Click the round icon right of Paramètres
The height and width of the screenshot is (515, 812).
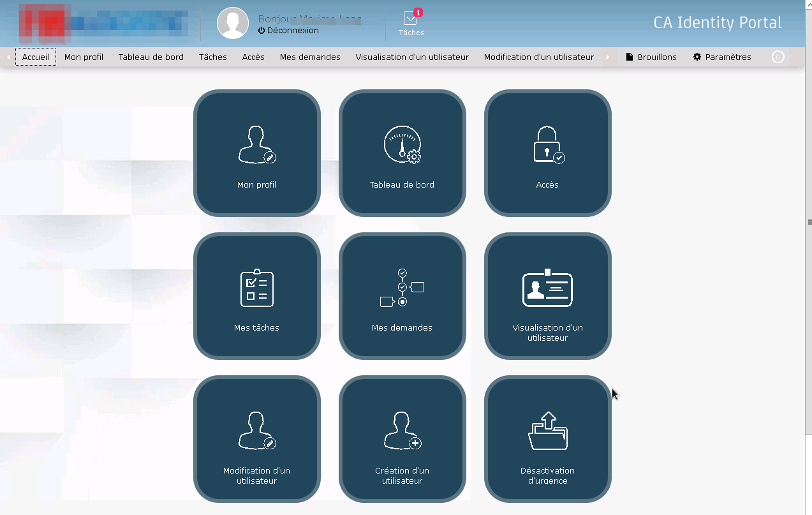point(778,57)
